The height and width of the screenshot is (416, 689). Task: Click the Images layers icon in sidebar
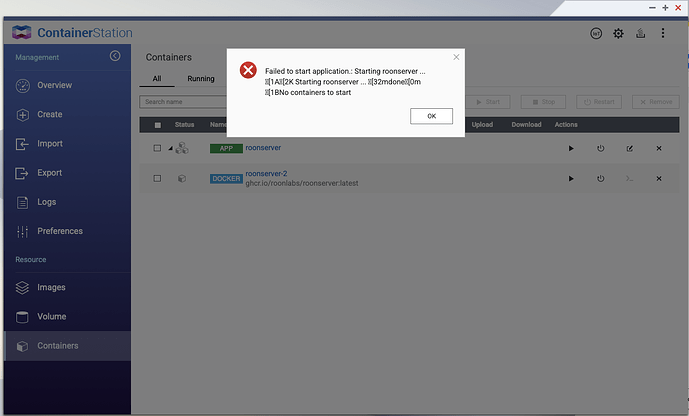tap(22, 288)
